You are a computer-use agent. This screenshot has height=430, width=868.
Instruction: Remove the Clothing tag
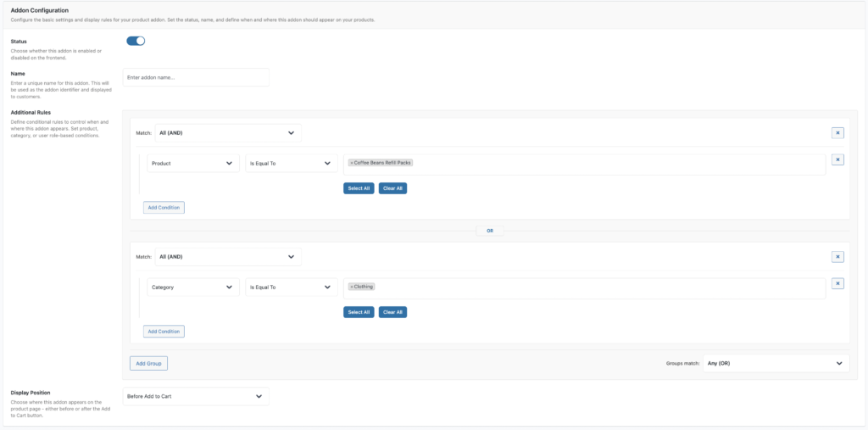click(352, 287)
